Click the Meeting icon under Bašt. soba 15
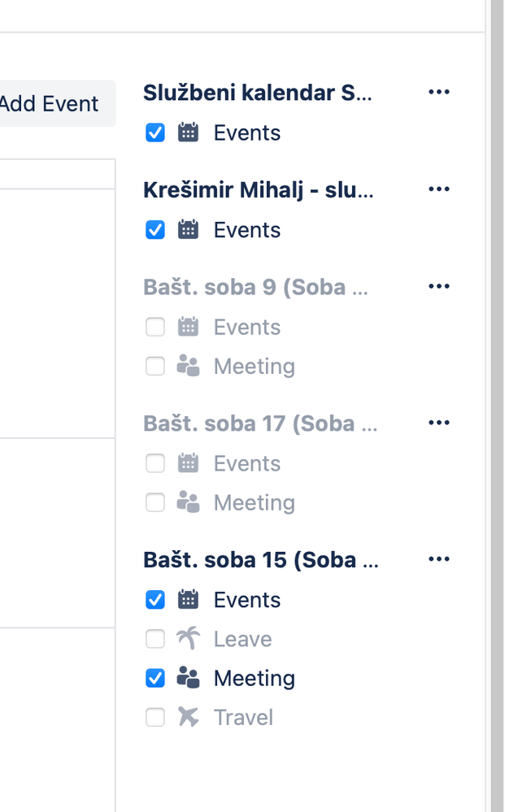 click(x=188, y=678)
